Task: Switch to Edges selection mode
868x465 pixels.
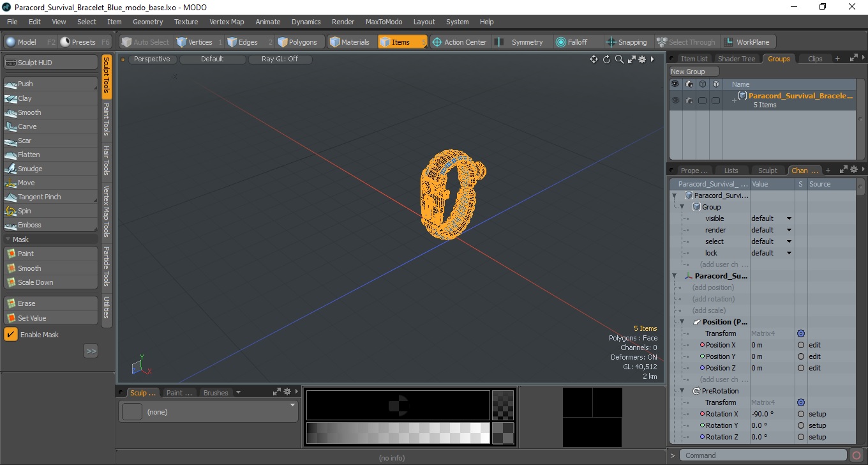Action: coord(249,42)
